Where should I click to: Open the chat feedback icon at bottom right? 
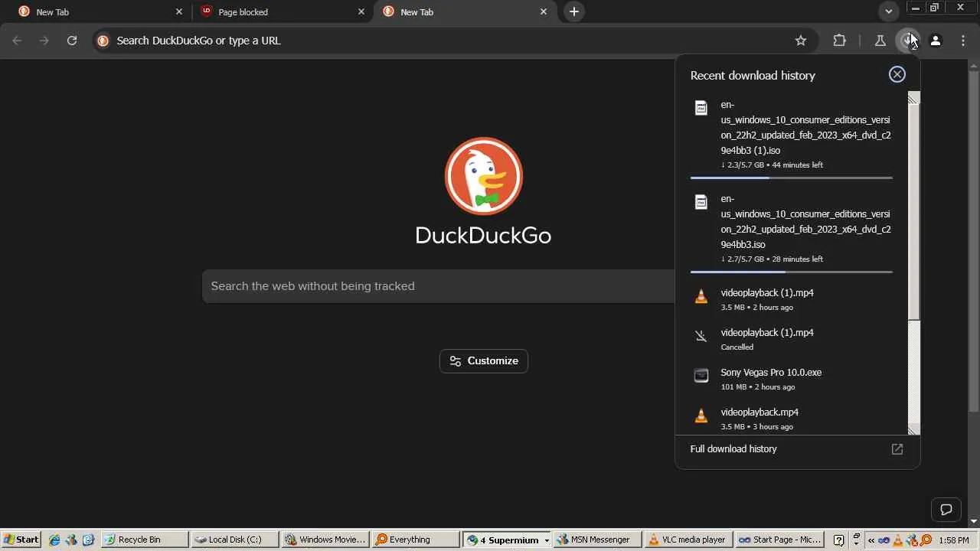point(946,510)
